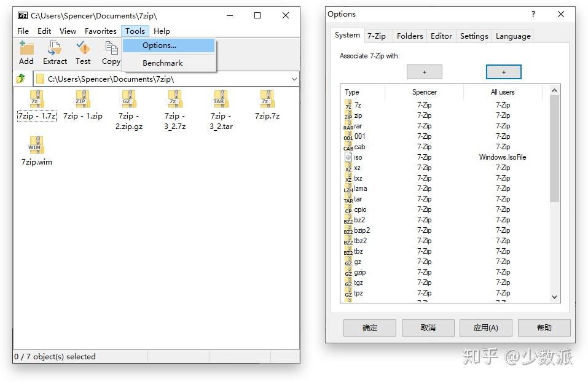Click Windows.IsoFile cell in iso row
The height and width of the screenshot is (382, 588).
coord(503,157)
